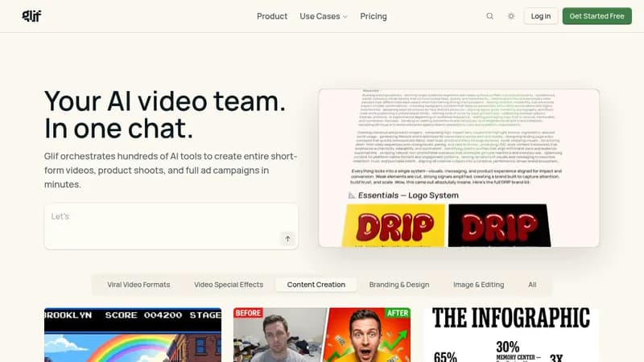The image size is (644, 362).
Task: Open The Infographic thumbnail card
Action: click(x=511, y=335)
